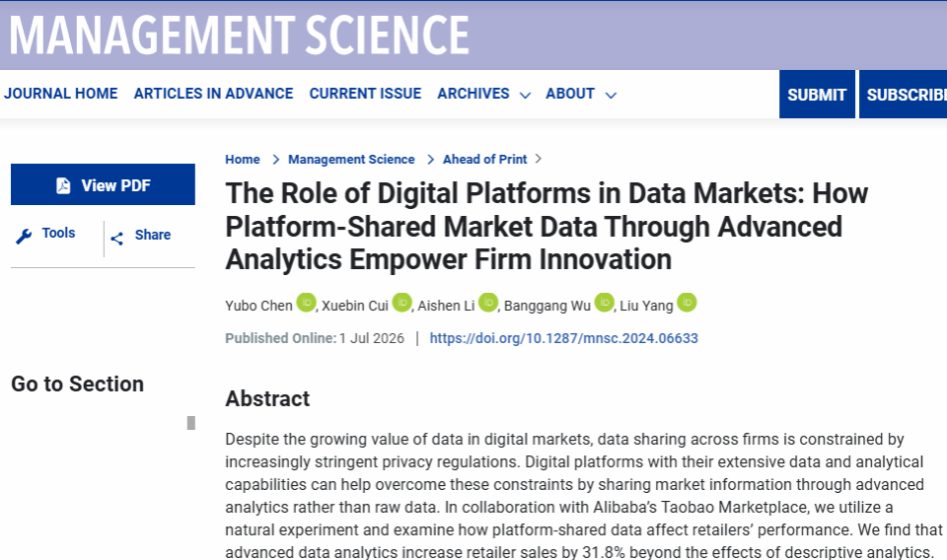This screenshot has height=560, width=947.
Task: Expand the About dropdown chevron
Action: (x=611, y=96)
